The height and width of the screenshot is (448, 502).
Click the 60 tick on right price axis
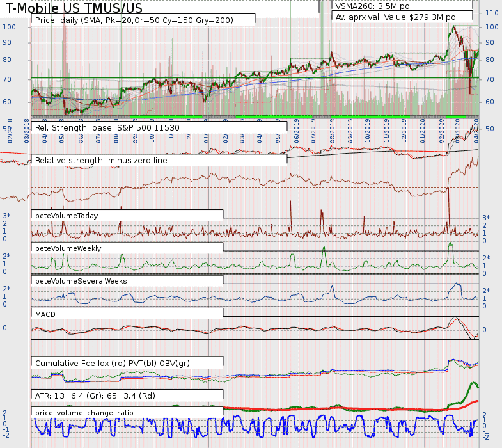pos(490,102)
